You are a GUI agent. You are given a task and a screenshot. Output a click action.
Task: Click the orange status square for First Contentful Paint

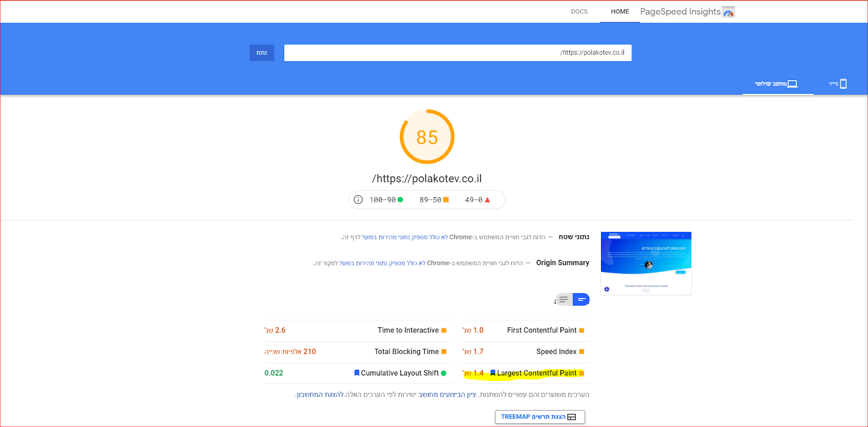pyautogui.click(x=582, y=330)
